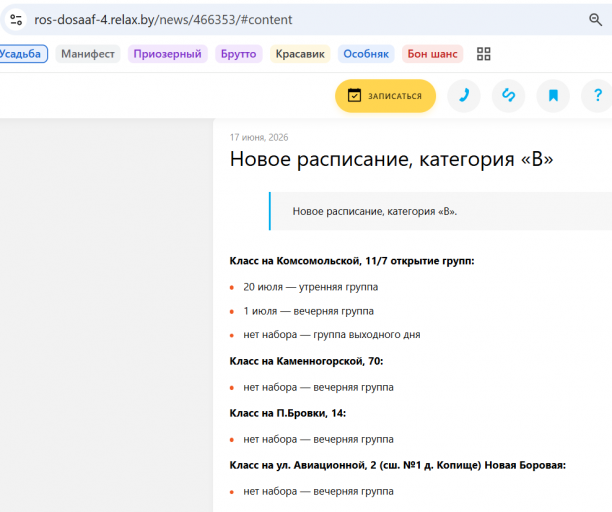Click the zoom magnifier icon in address bar

(x=595, y=20)
